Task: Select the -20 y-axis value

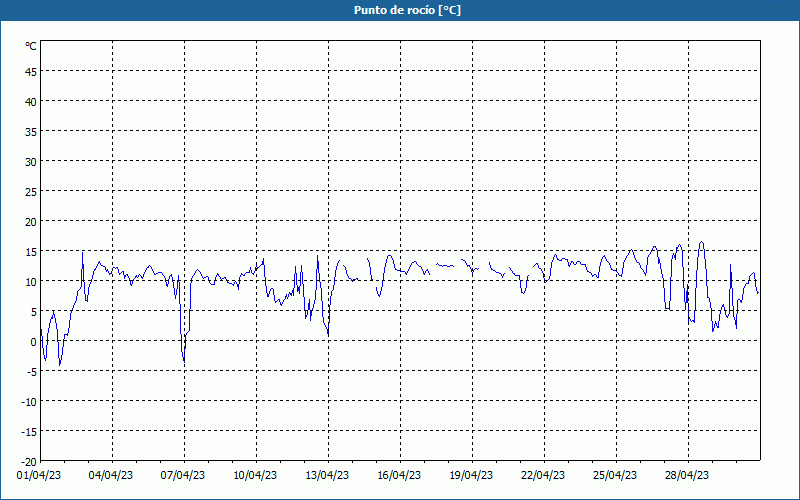Action: (29, 462)
